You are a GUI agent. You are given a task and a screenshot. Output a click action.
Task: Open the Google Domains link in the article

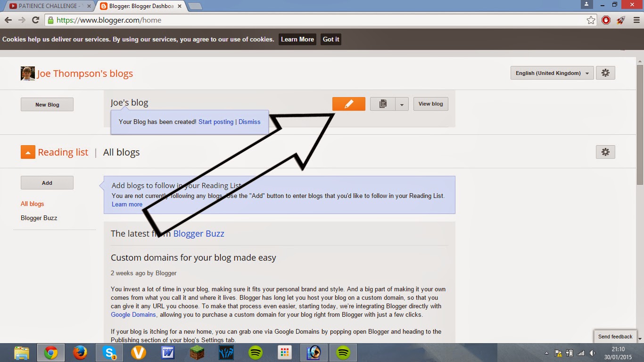click(x=133, y=315)
